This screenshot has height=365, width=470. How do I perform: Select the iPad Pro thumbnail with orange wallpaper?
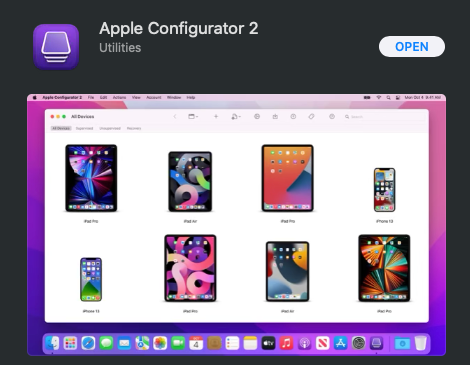288,178
